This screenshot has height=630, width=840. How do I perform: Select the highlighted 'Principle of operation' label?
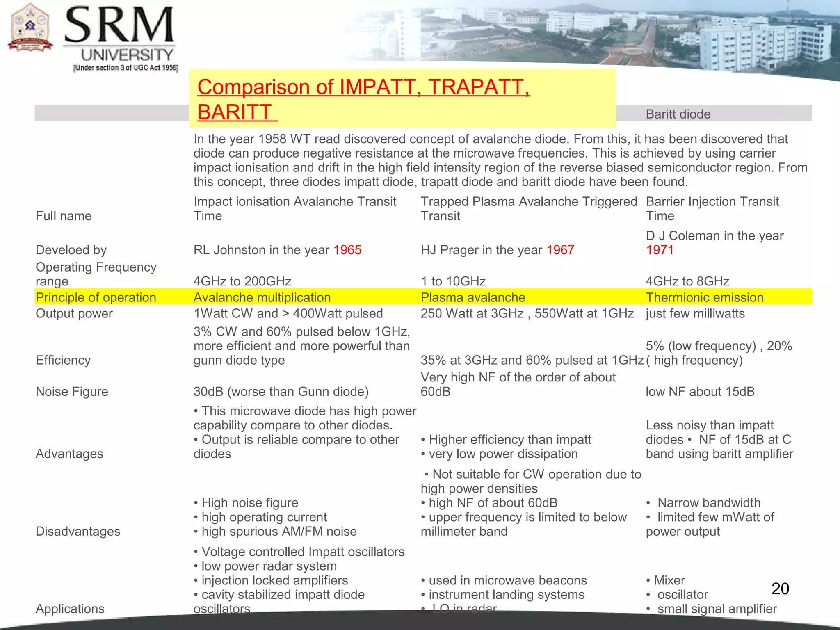click(96, 297)
